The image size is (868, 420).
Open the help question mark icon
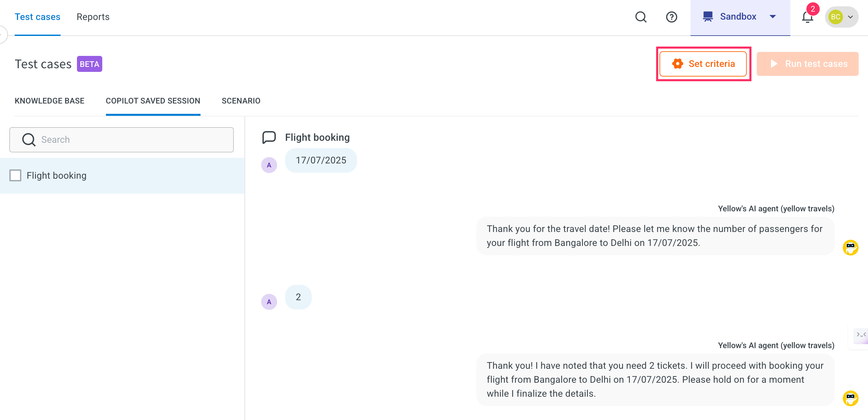click(671, 17)
